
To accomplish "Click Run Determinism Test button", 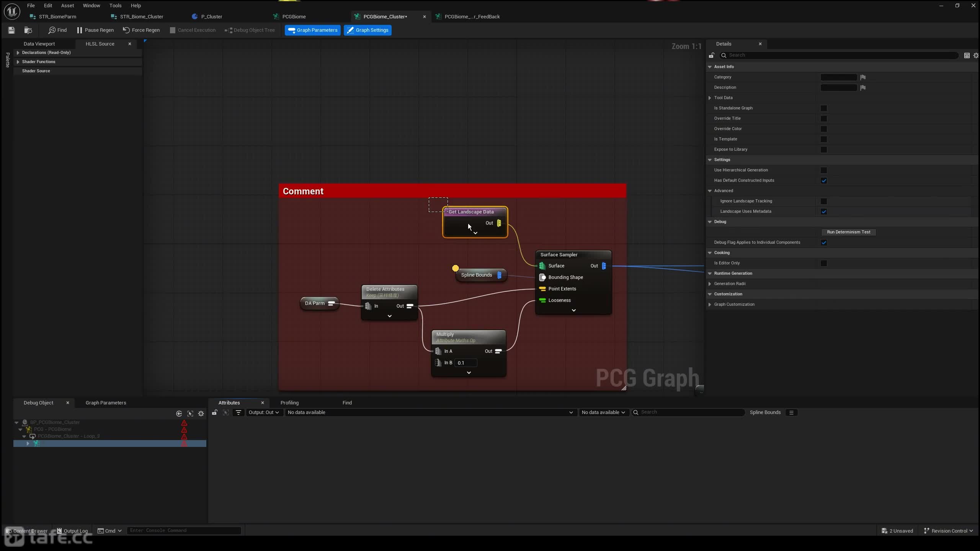I will point(849,232).
